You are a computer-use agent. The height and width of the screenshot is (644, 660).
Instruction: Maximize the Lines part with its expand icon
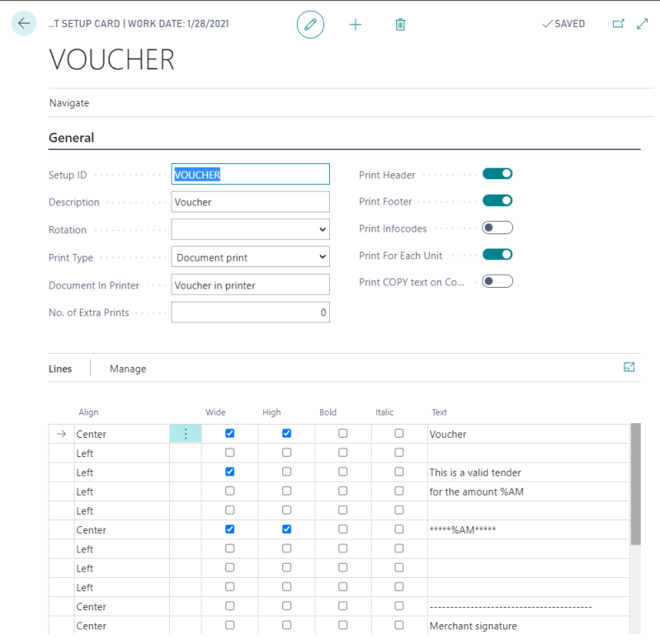tap(629, 367)
